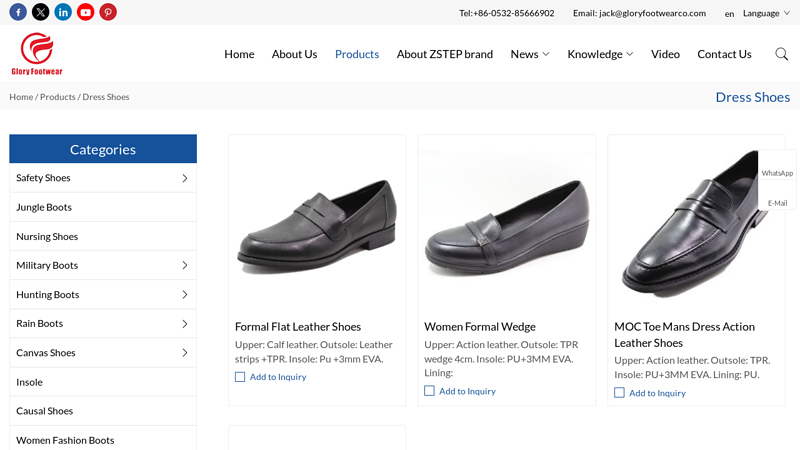Open Women Formal Wedge product image
The width and height of the screenshot is (800, 450).
507,224
